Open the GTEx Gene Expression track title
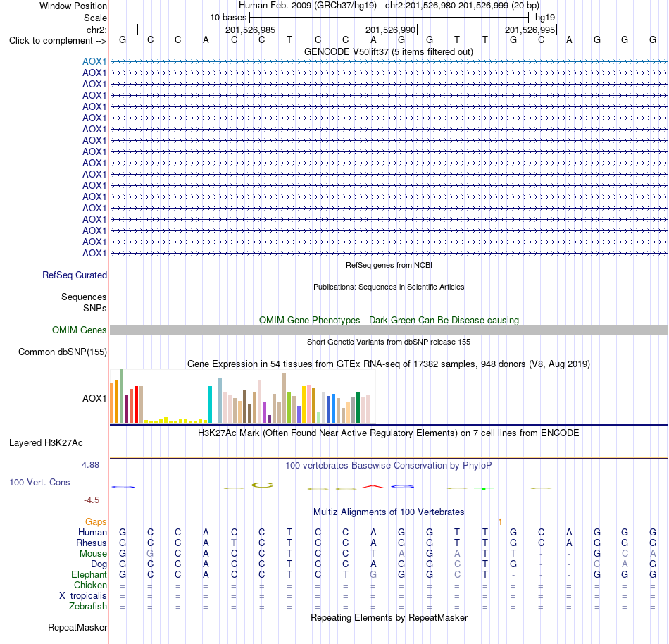 point(389,364)
